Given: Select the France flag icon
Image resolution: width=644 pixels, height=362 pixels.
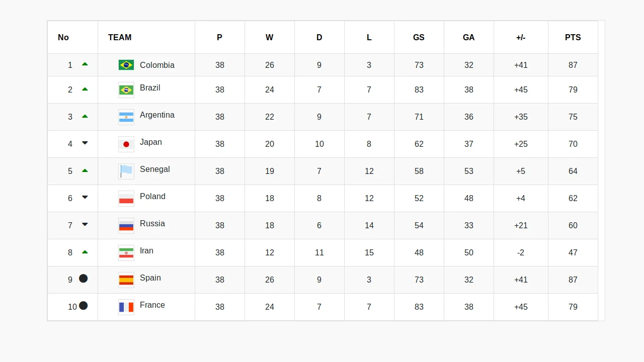Looking at the screenshot, I should pos(126,307).
